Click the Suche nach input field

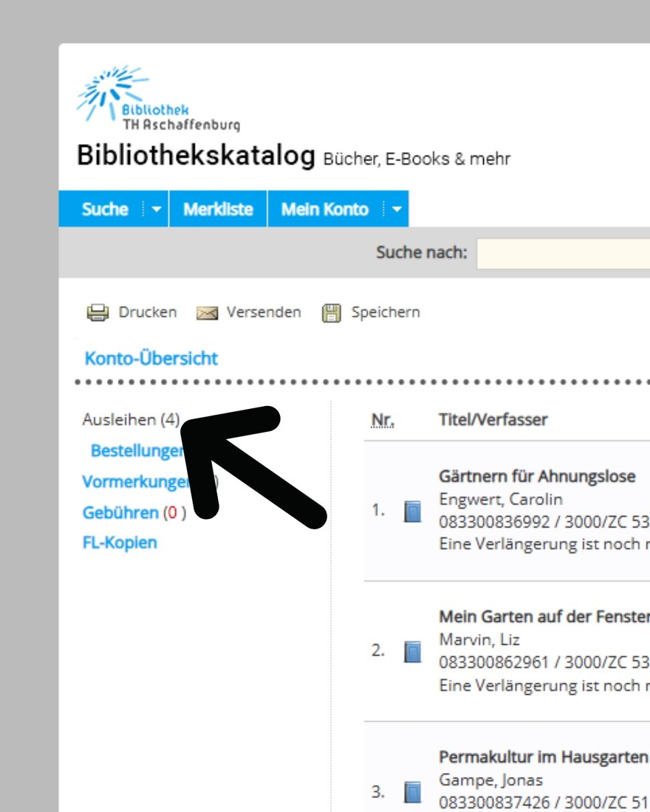(563, 253)
